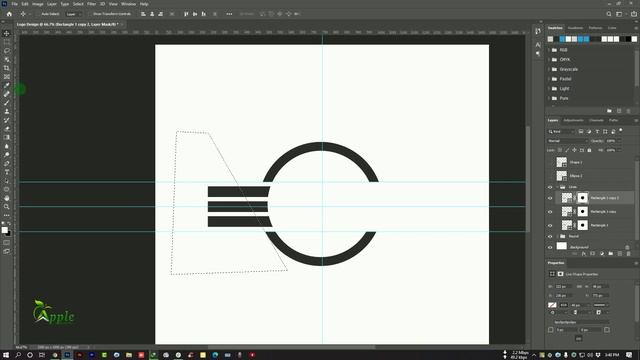Select the Crop tool

coord(7,68)
